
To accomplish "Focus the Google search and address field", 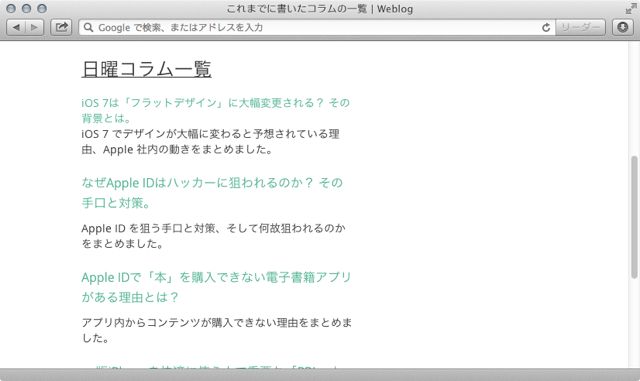I will coord(310,27).
